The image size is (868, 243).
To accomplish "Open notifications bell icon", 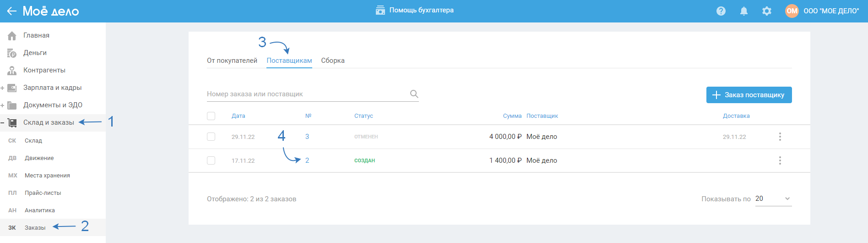I will (744, 11).
